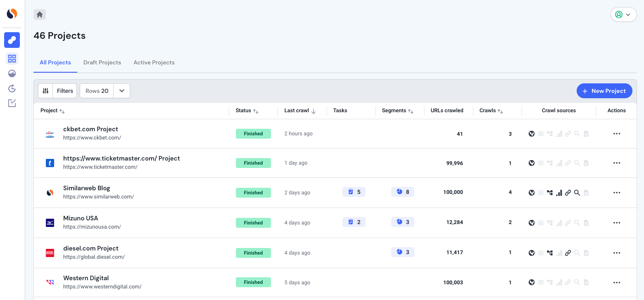This screenshot has height=300, width=644.
Task: Click the filter sliders icon beside Filters
Action: 45,91
